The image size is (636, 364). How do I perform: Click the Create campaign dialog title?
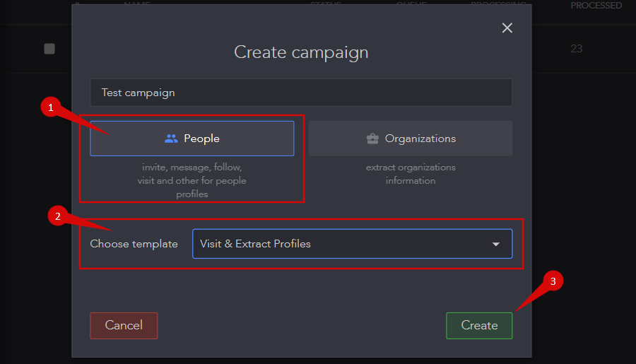click(301, 52)
